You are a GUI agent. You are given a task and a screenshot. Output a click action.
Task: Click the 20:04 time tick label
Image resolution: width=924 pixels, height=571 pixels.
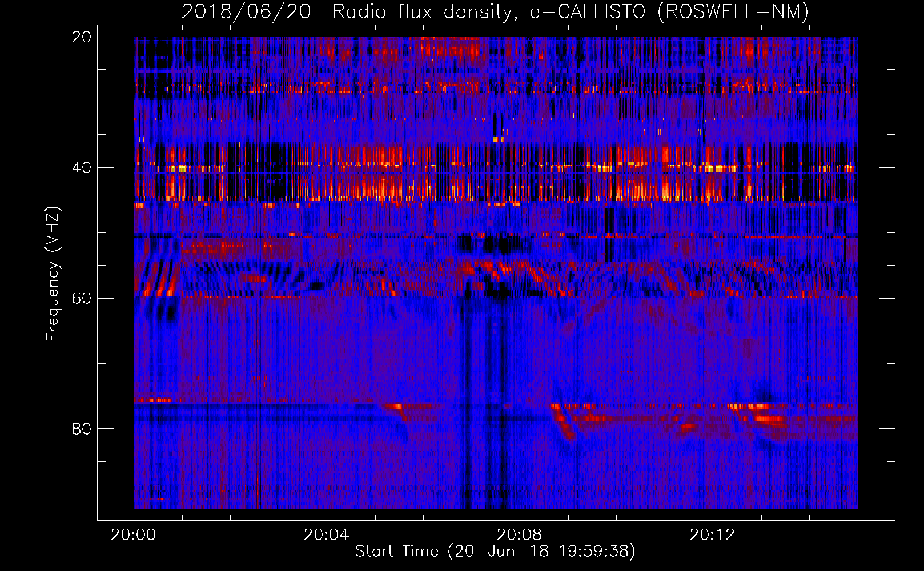coord(326,535)
